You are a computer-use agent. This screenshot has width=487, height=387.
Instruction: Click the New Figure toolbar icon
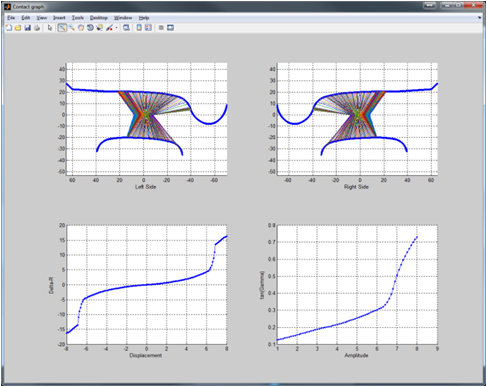point(9,28)
